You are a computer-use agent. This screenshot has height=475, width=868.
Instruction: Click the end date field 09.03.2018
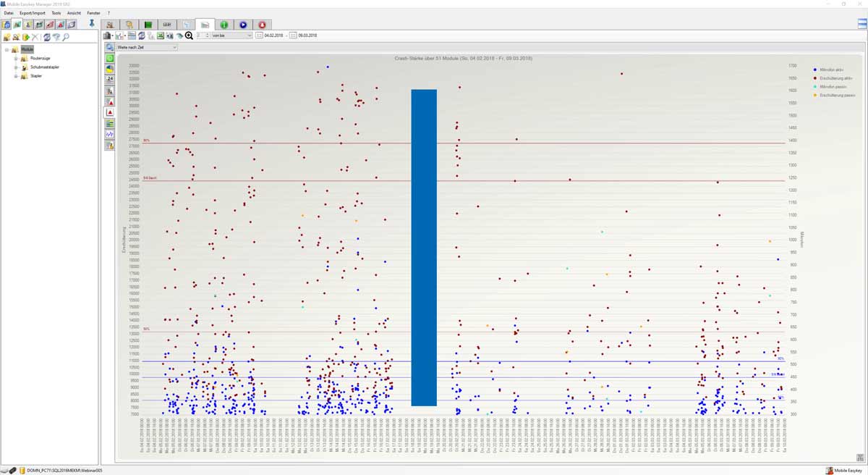coord(308,35)
